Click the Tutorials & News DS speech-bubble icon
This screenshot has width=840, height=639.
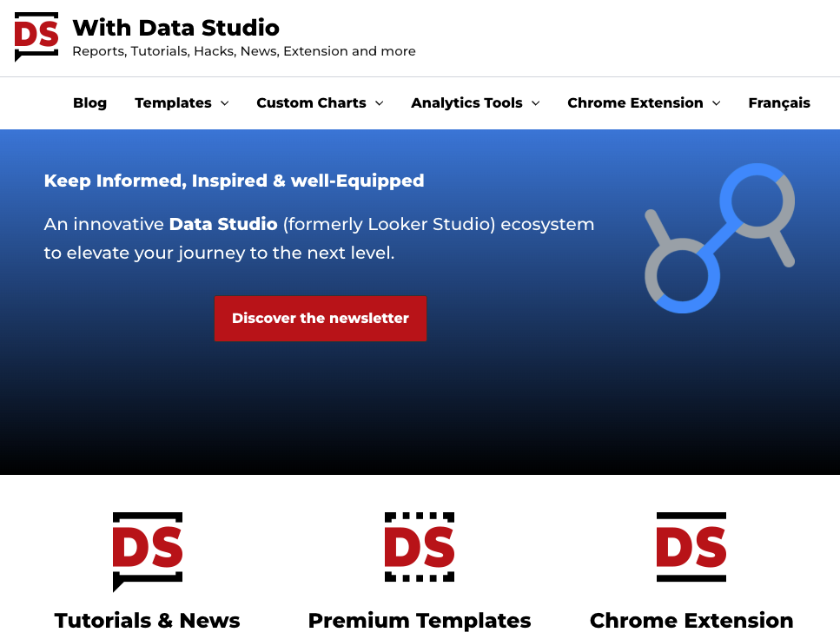(x=148, y=551)
